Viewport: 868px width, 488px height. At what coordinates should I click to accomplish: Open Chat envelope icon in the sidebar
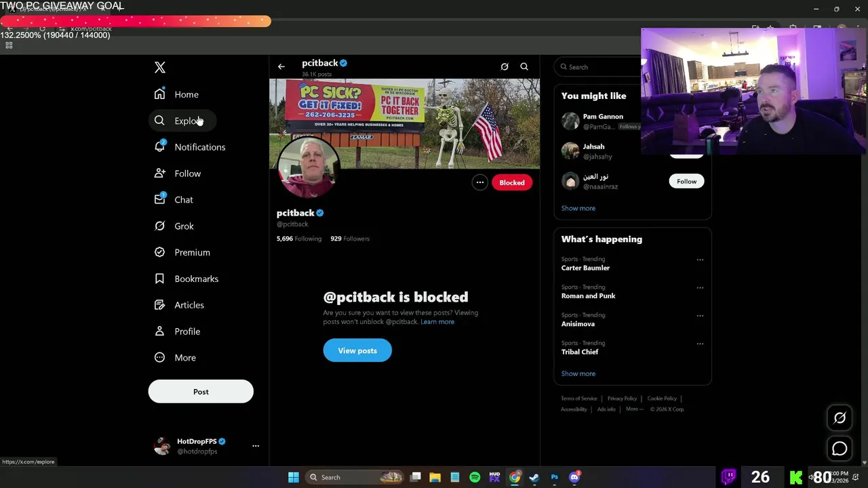(159, 199)
